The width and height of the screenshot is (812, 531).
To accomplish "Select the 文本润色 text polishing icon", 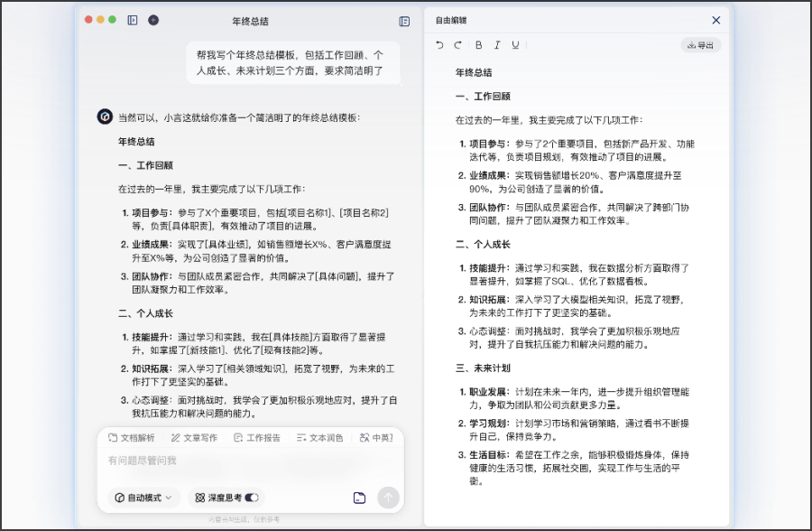I will (300, 438).
